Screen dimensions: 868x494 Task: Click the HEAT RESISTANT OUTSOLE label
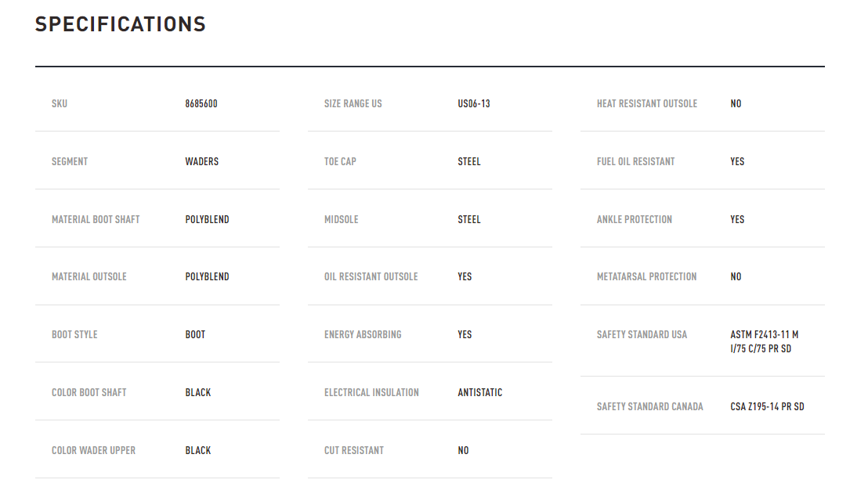(x=647, y=103)
